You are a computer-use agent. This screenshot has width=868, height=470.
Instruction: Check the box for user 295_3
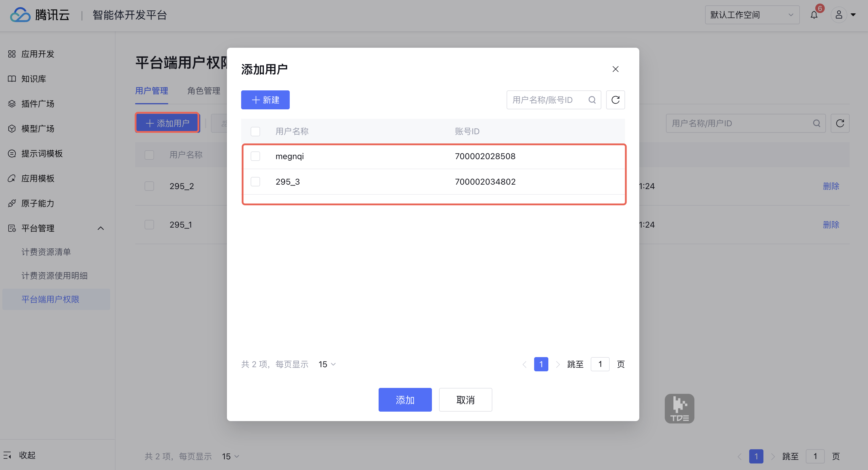click(255, 182)
